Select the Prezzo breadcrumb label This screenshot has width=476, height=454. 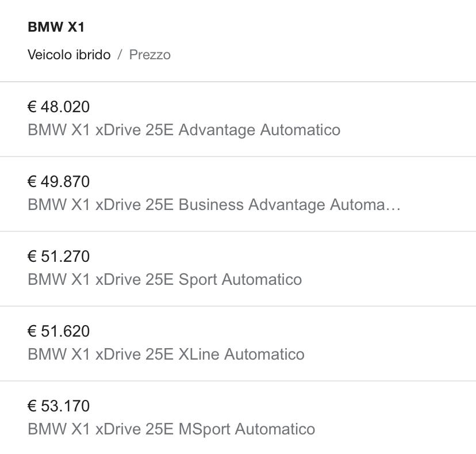pos(149,55)
